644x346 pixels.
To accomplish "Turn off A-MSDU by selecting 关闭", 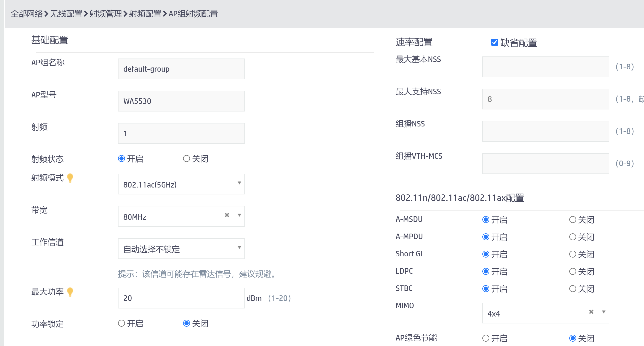I will [x=573, y=220].
